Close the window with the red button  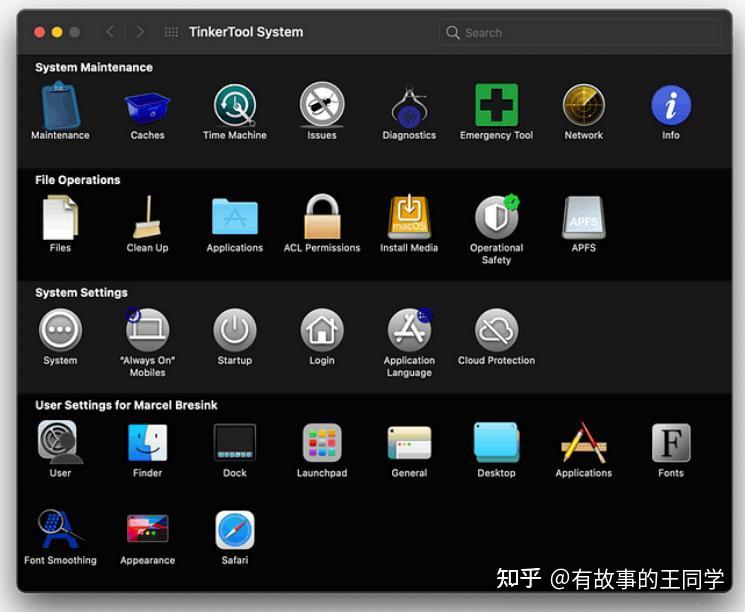coord(39,32)
